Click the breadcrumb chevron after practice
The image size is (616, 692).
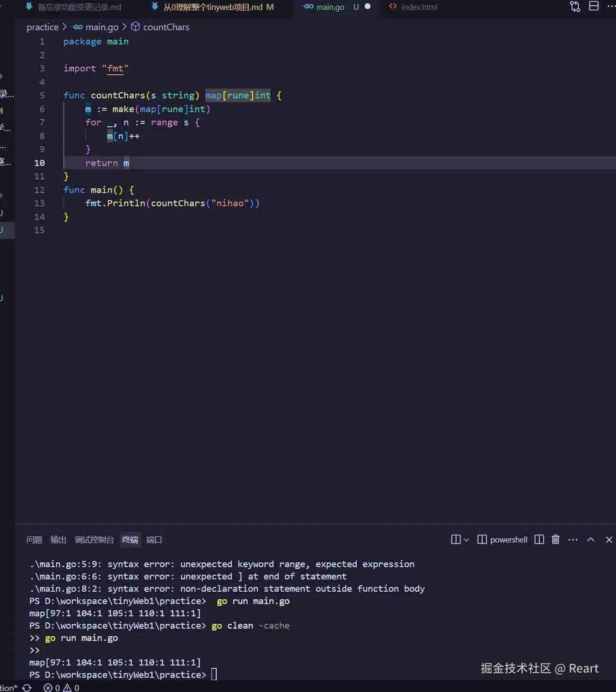click(x=65, y=27)
